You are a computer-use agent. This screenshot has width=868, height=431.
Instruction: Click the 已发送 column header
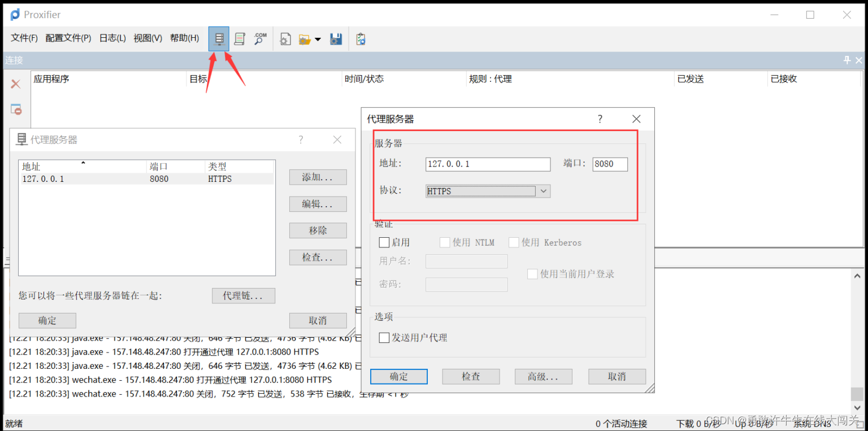(x=721, y=79)
